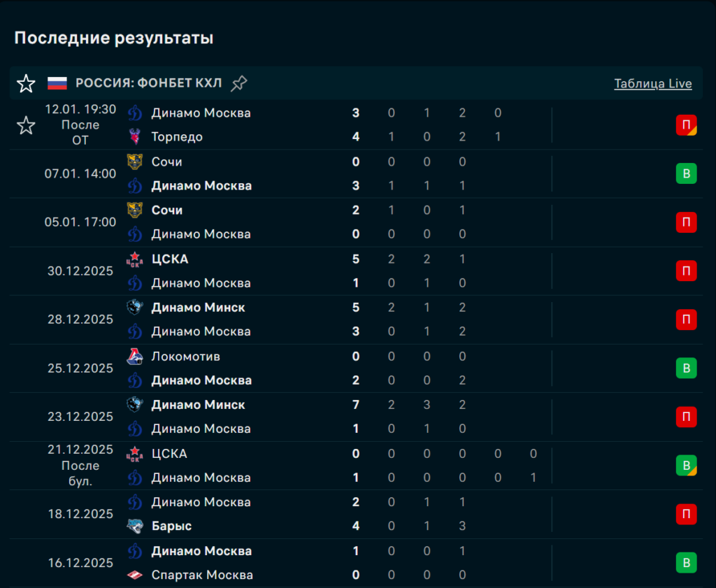716x588 pixels.
Task: Select the Спартак Москва team name
Action: [x=202, y=575]
